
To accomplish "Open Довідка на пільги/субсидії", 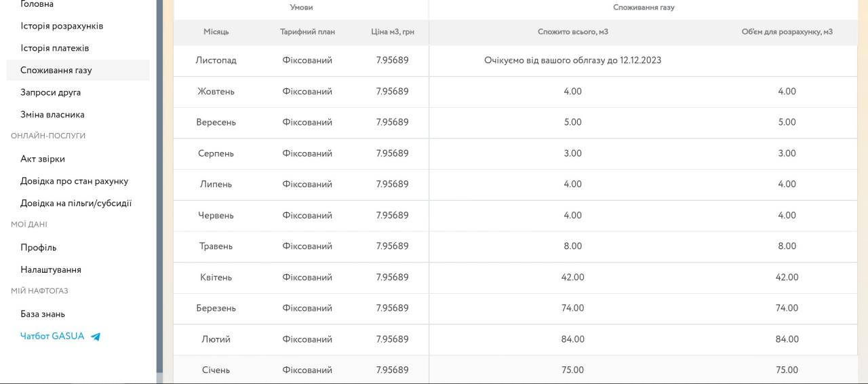I will [76, 203].
